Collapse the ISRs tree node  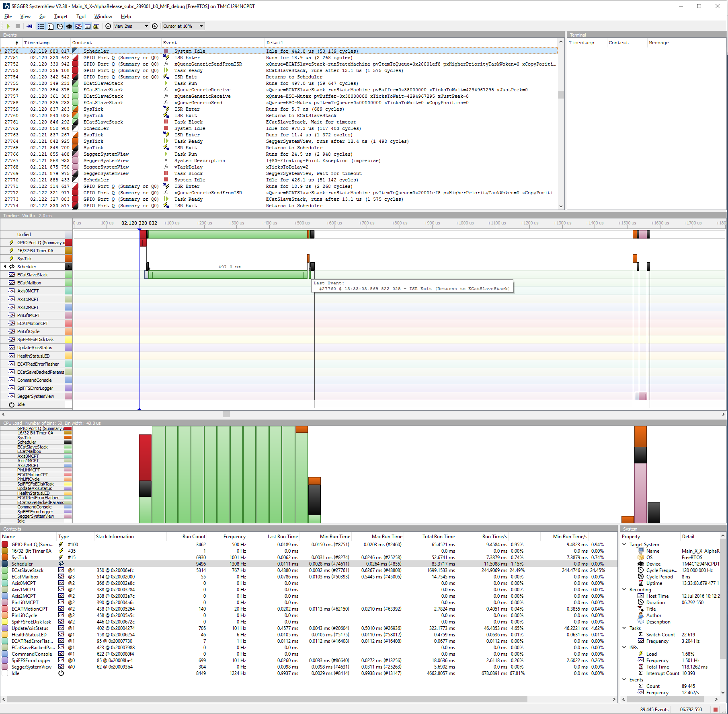click(x=624, y=647)
